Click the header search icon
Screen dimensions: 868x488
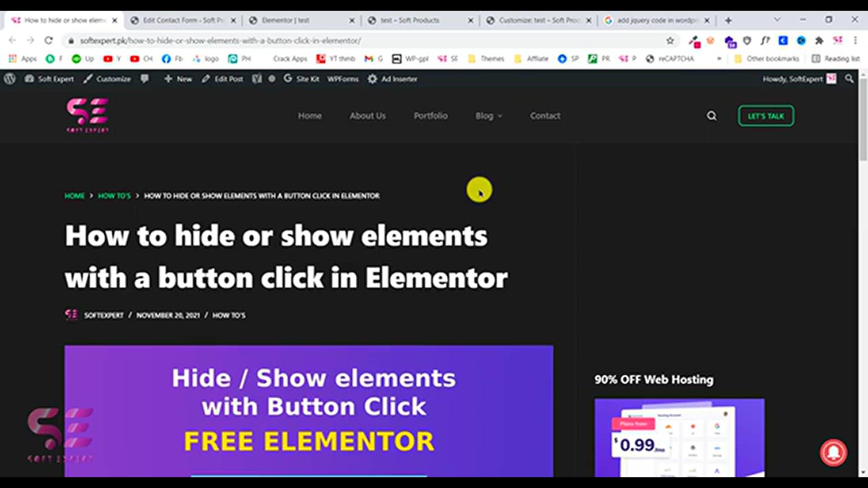click(x=712, y=116)
